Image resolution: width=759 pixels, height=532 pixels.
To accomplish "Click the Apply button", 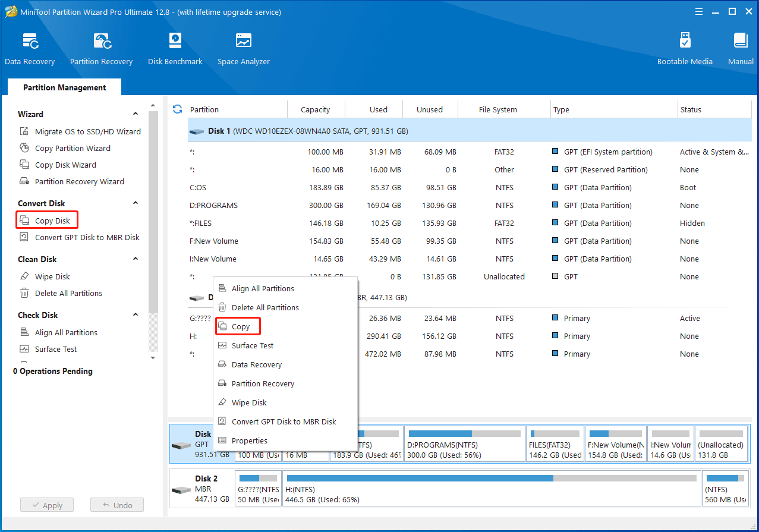I will [46, 505].
